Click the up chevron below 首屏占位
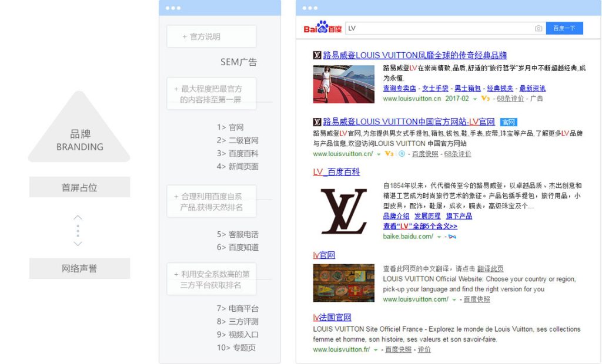 pyautogui.click(x=78, y=218)
